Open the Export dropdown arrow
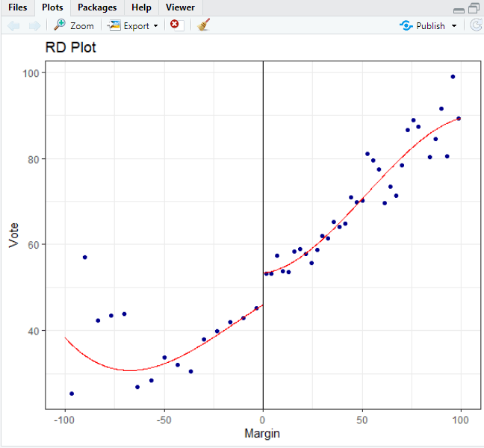 click(x=155, y=26)
